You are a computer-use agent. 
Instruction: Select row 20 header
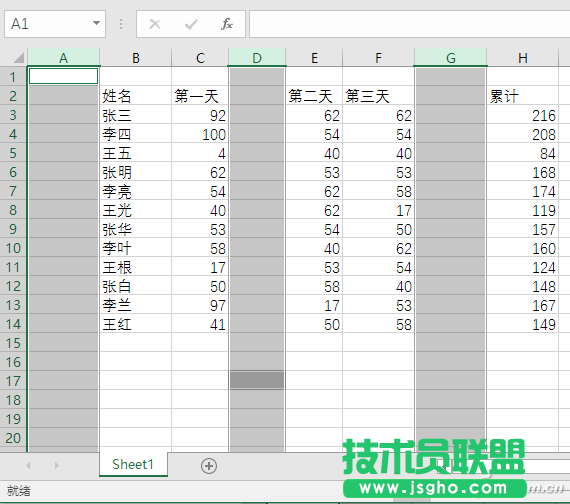[13, 438]
